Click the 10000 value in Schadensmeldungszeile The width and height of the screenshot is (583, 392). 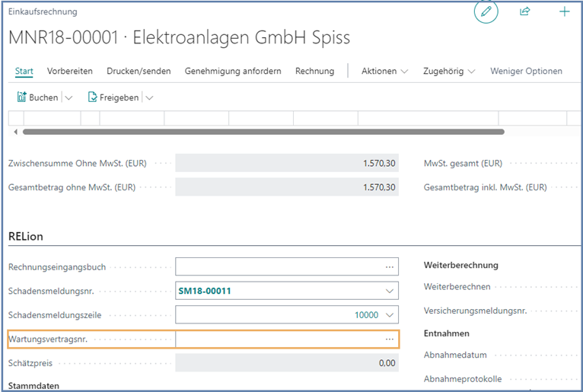click(x=366, y=315)
